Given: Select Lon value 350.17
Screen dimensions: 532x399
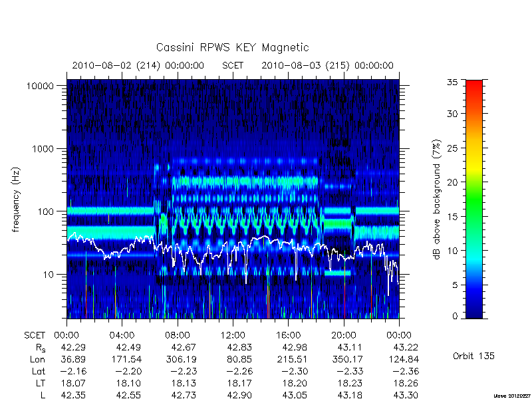Looking at the screenshot, I should tap(347, 359).
